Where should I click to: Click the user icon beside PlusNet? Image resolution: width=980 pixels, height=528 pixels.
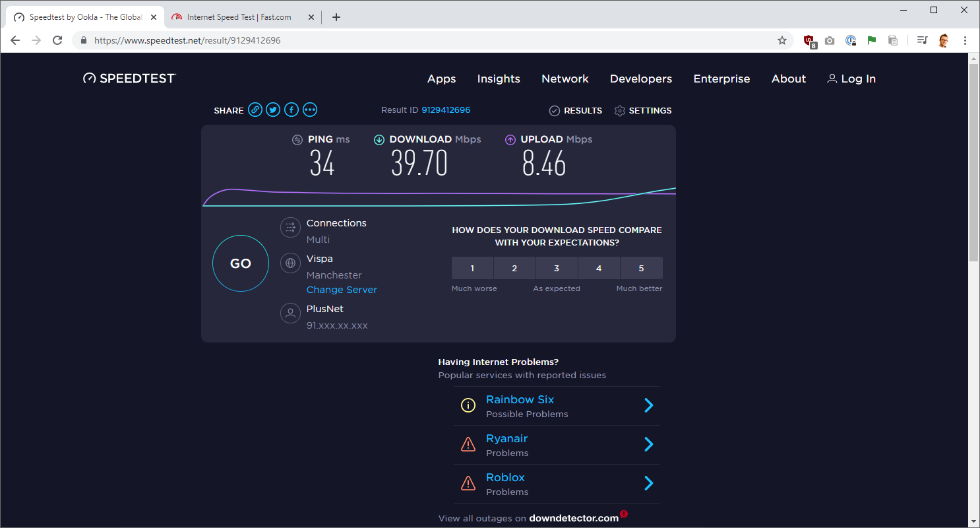290,313
